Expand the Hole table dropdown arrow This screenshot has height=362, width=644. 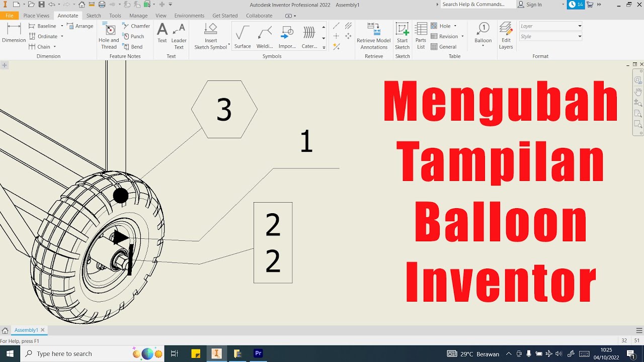click(x=455, y=26)
